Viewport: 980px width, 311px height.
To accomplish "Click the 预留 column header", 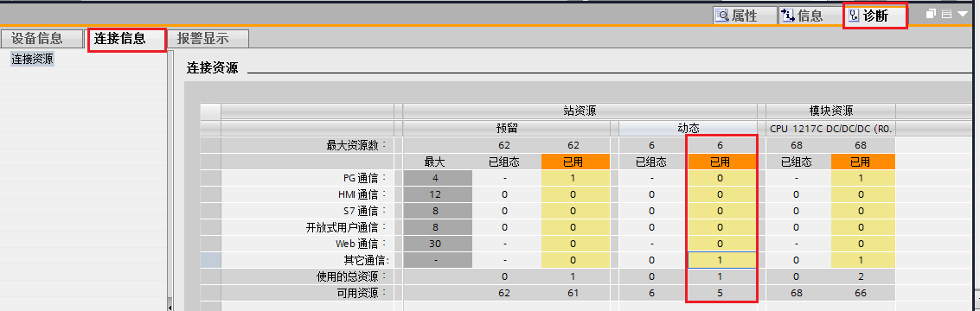I will coord(506,128).
